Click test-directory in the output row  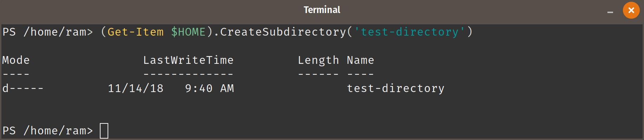(x=396, y=89)
